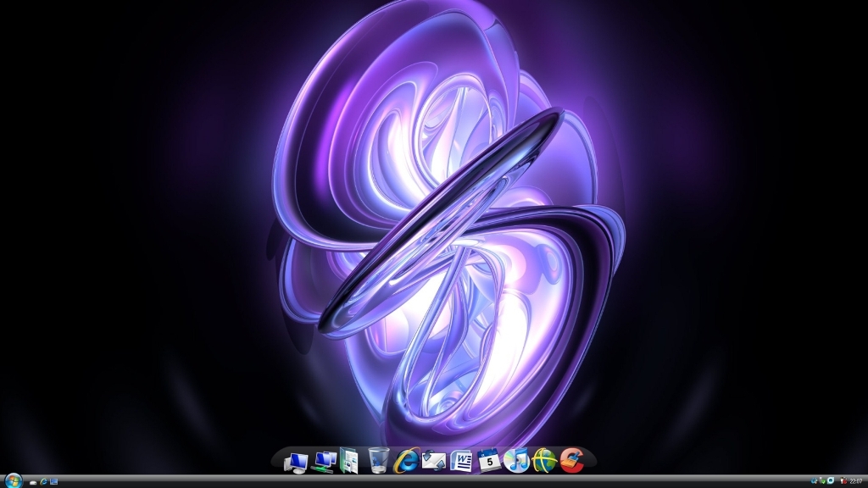Open the Recycle Bin in the dock
Screen dimensions: 868x488
point(379,460)
